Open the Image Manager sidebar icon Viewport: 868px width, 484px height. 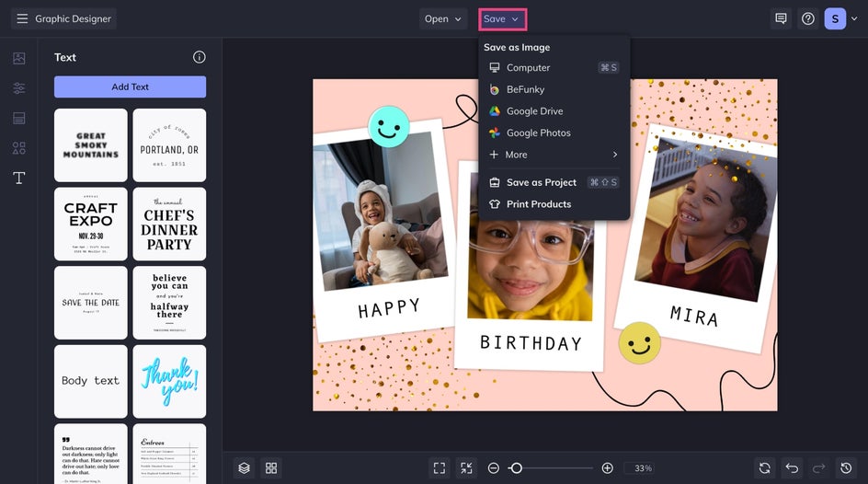point(18,58)
